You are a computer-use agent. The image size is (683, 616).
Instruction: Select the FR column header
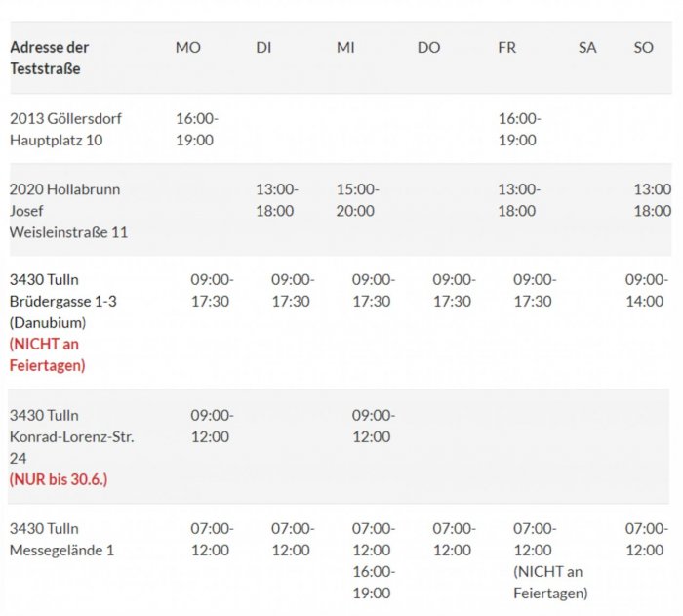[507, 47]
